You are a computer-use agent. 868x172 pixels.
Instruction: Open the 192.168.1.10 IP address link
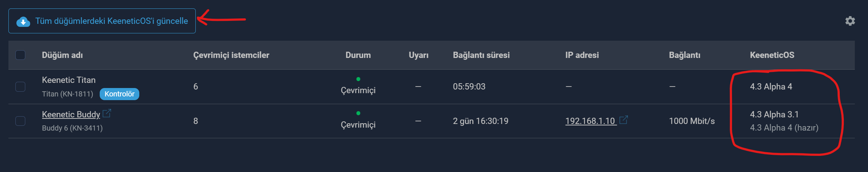point(590,121)
